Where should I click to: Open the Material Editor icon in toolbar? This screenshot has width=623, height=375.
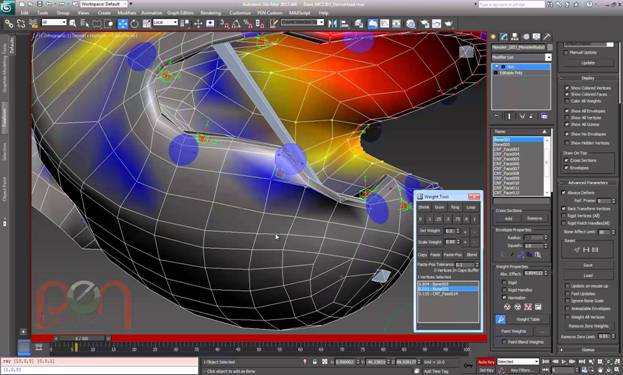(x=410, y=24)
